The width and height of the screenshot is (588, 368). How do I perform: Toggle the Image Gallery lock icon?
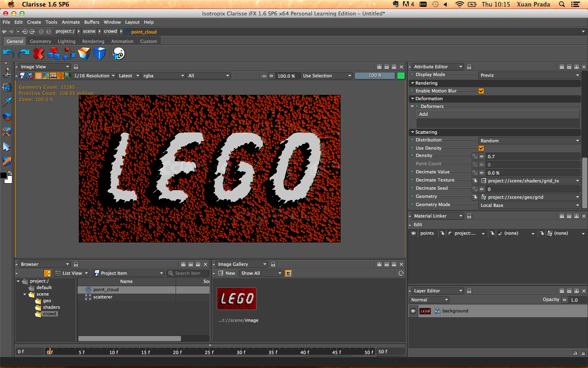pyautogui.click(x=273, y=264)
